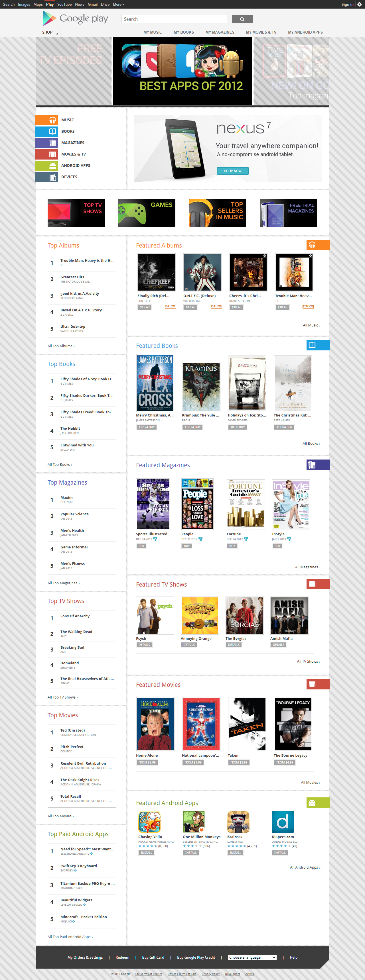
Task: Open the Brainsss app icon
Action: (x=238, y=822)
